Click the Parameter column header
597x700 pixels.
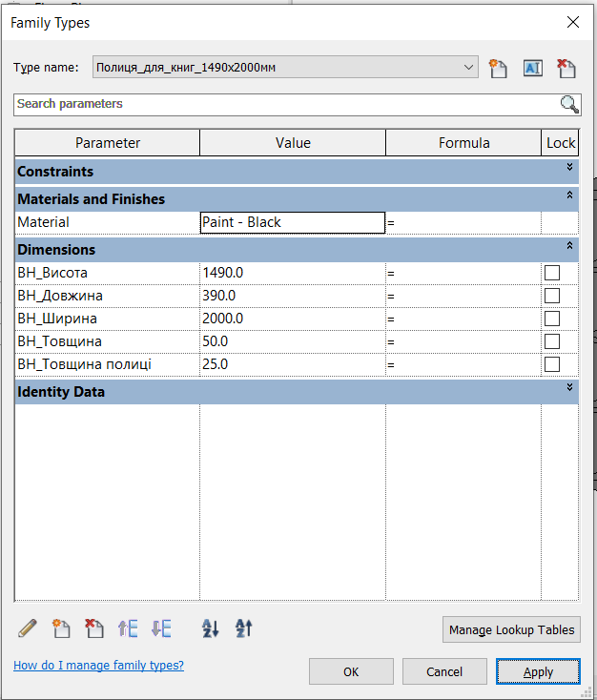click(x=108, y=143)
